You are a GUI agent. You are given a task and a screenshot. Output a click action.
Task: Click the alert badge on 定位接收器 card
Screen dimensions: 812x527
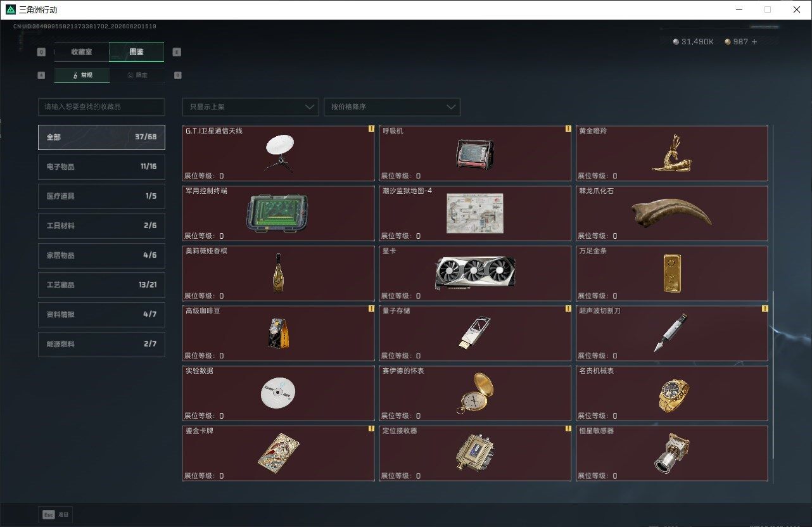point(568,429)
